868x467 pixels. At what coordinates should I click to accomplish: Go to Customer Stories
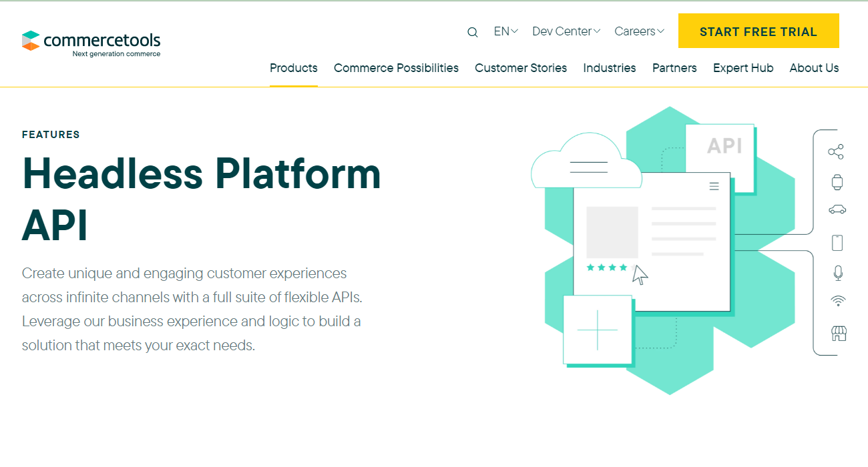521,68
